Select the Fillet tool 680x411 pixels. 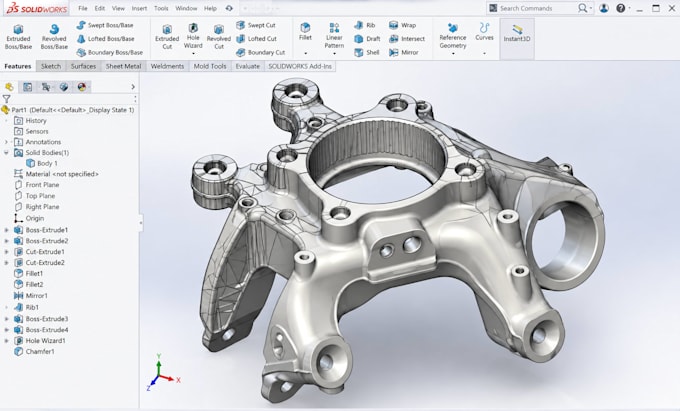click(305, 32)
